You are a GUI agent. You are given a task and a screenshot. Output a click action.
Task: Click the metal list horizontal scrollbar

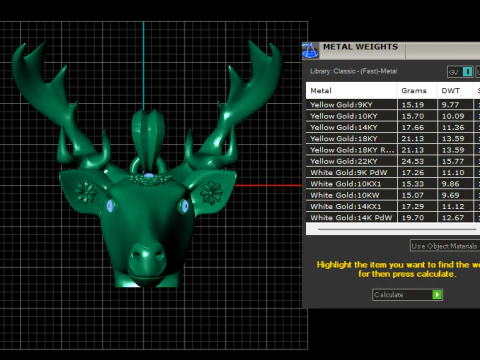pos(397,229)
